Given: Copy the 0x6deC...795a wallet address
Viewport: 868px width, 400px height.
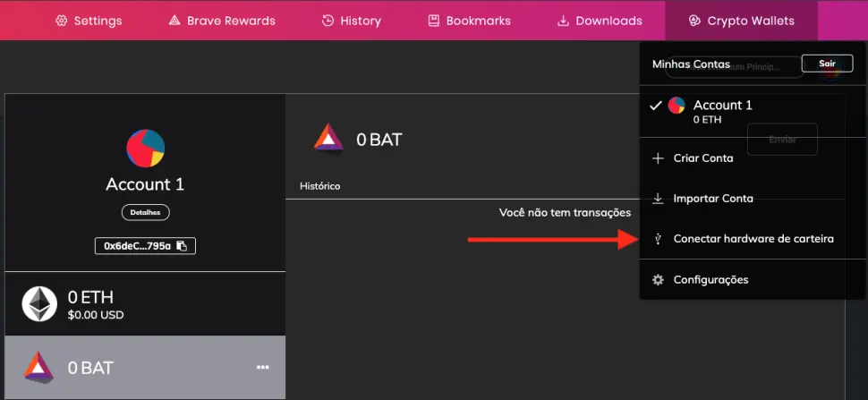Looking at the screenshot, I should pos(145,246).
